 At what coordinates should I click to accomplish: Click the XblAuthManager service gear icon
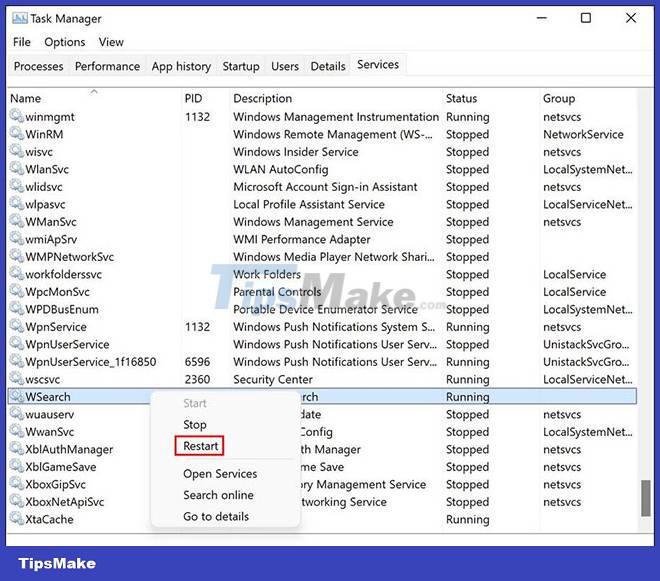17,448
